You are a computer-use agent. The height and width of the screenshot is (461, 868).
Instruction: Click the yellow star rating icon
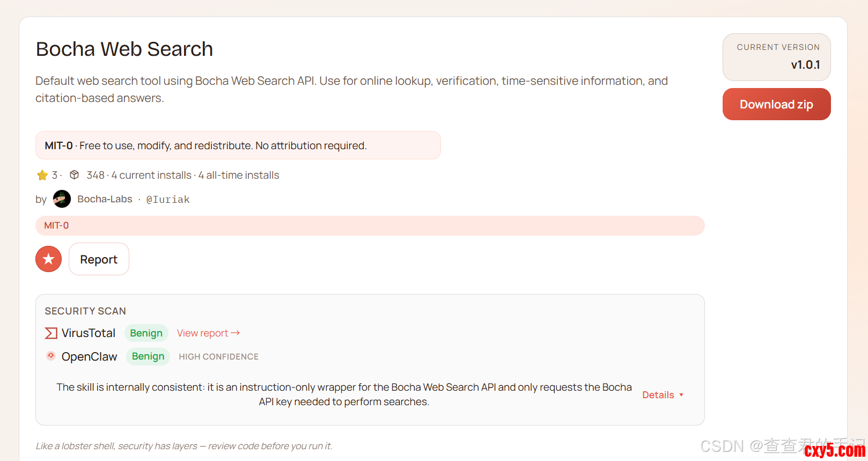[42, 175]
